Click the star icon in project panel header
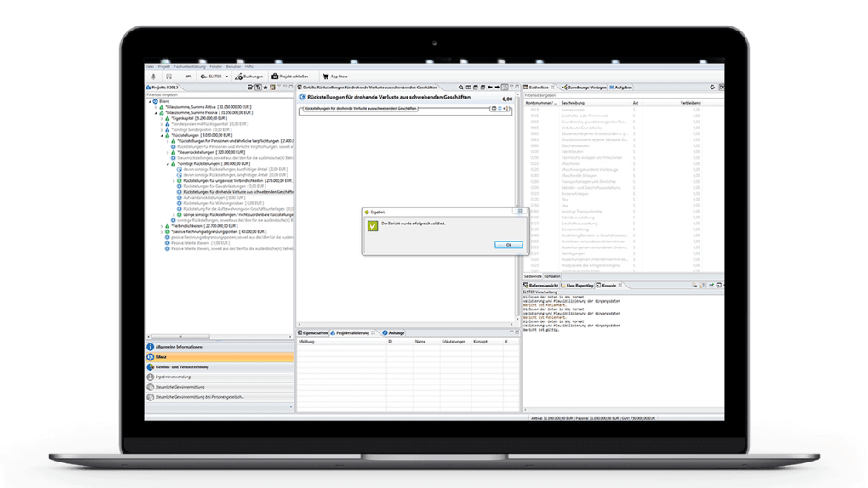This screenshot has height=488, width=868. 266,88
